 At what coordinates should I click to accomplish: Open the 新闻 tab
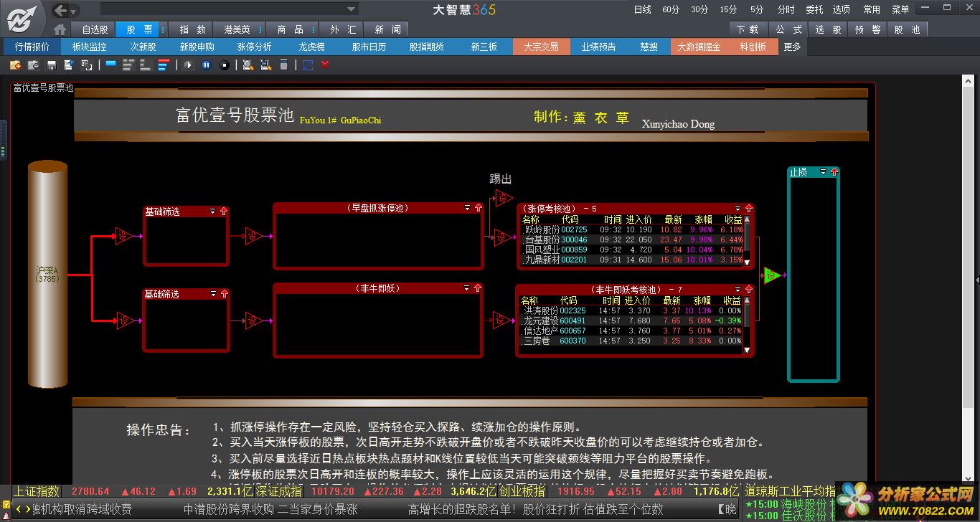click(387, 30)
